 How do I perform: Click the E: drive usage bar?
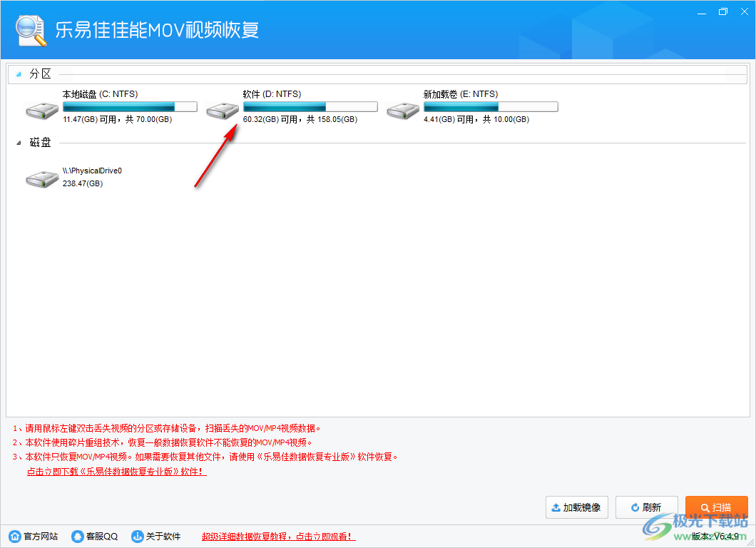click(491, 106)
